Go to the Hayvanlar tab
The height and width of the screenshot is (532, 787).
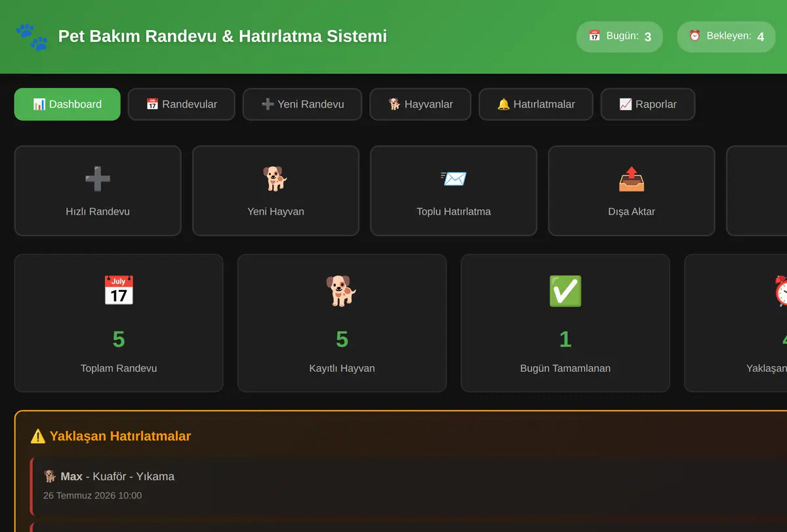click(420, 104)
